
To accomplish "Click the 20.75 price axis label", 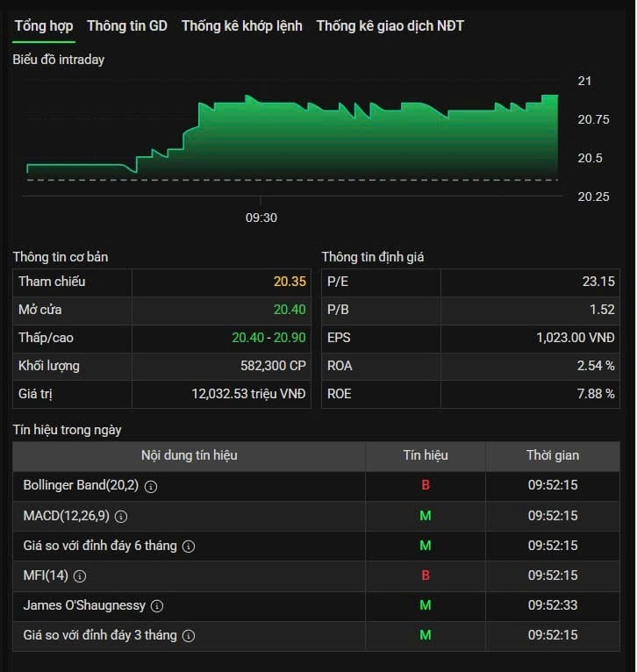I will click(x=593, y=119).
